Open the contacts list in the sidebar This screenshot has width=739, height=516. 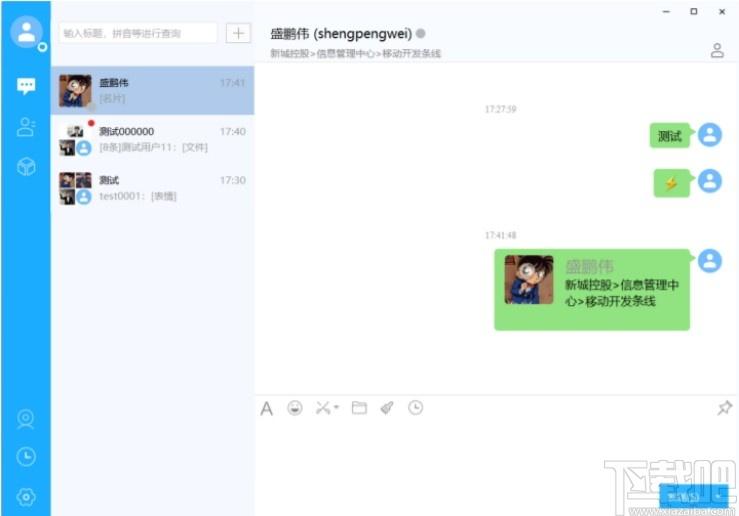(26, 127)
